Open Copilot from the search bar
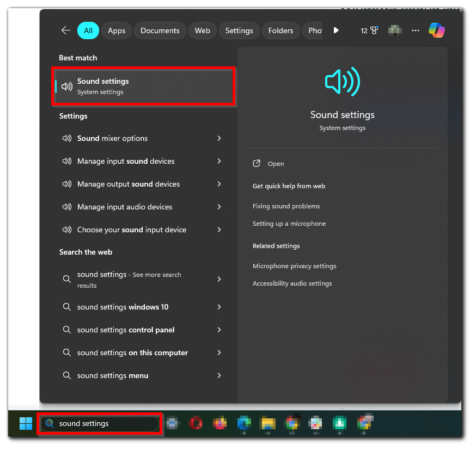This screenshot has width=476, height=451. click(437, 30)
